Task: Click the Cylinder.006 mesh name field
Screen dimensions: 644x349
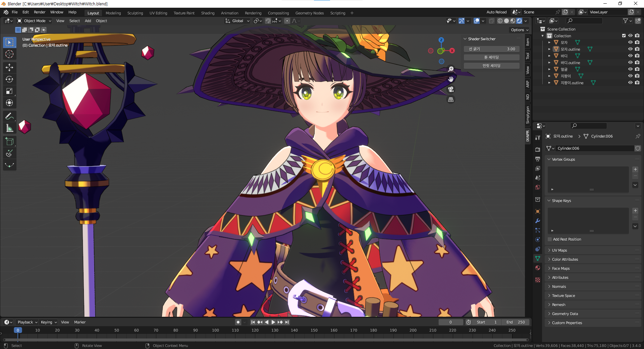Action: [x=594, y=148]
